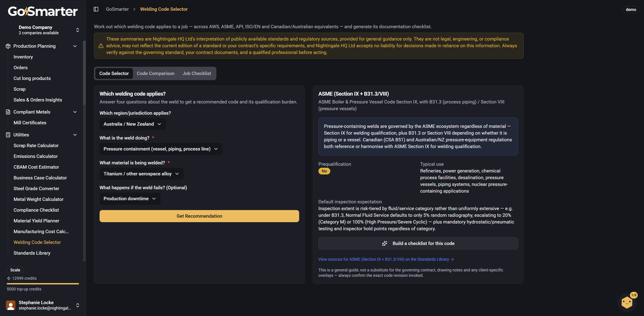Click the demo badge in the top corner
Viewport: 644px width, 316px height.
pyautogui.click(x=631, y=9)
